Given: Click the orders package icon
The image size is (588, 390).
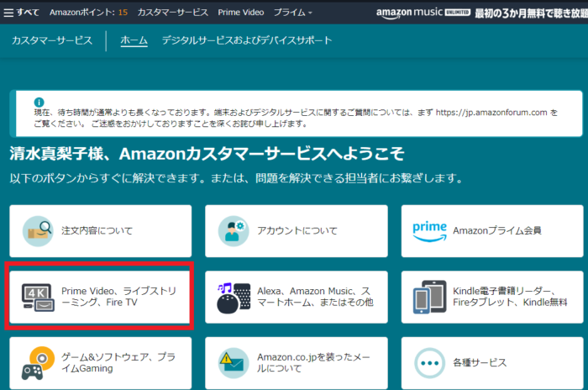Looking at the screenshot, I should click(x=38, y=231).
